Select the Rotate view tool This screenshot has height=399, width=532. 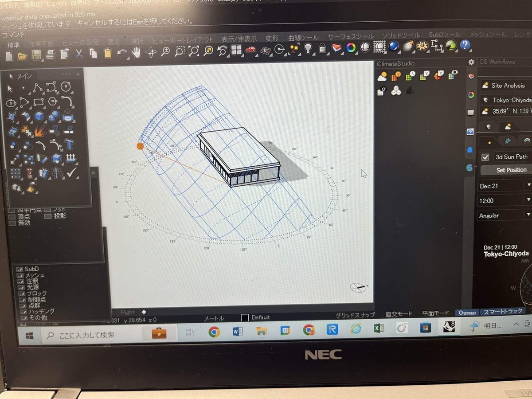(x=151, y=52)
